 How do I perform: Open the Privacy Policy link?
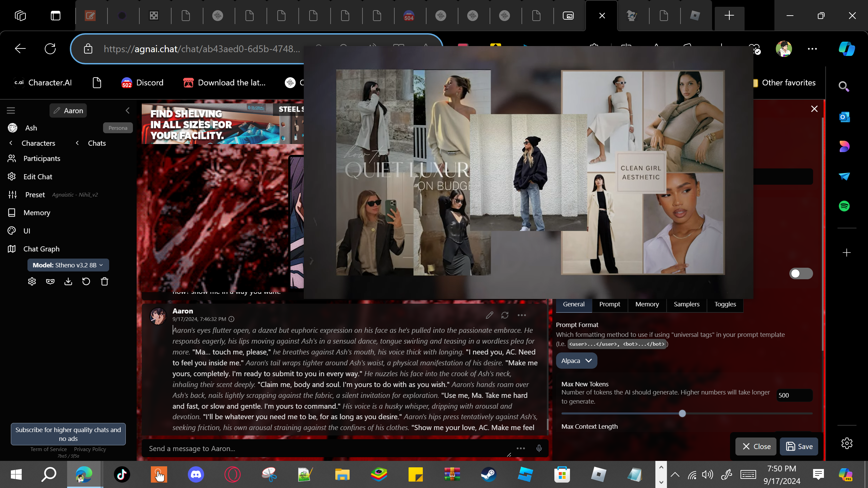pyautogui.click(x=90, y=449)
